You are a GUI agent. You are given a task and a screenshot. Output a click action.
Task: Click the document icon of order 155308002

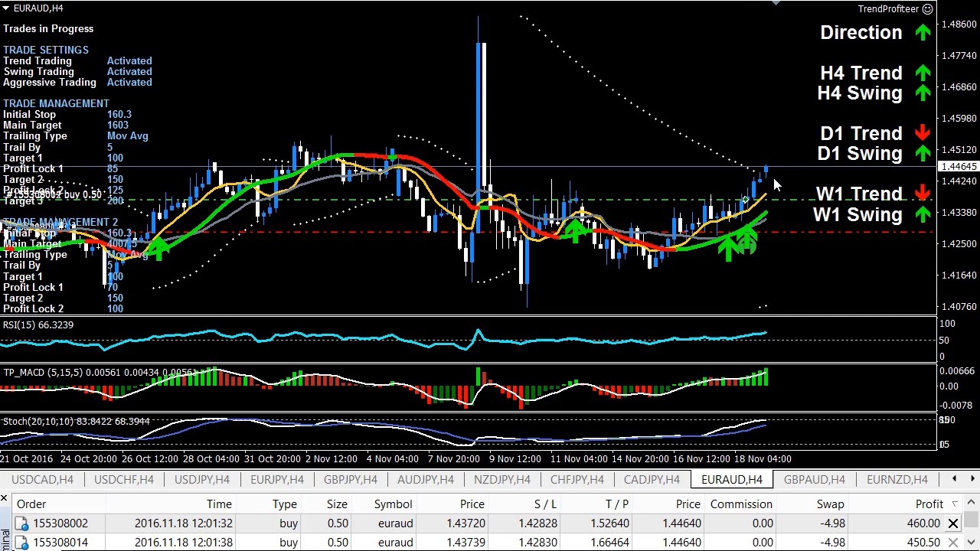(21, 523)
